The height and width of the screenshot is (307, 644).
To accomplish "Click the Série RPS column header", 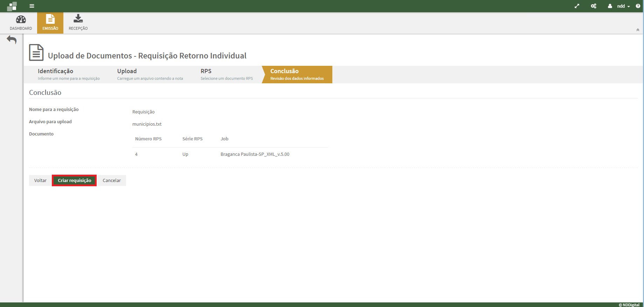I will (x=193, y=139).
